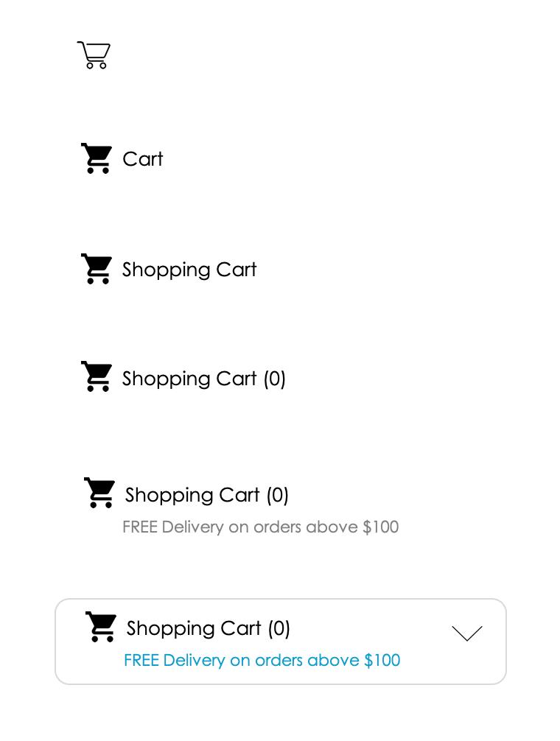Open the short "Cart" text label
560x741 pixels.
coord(143,159)
